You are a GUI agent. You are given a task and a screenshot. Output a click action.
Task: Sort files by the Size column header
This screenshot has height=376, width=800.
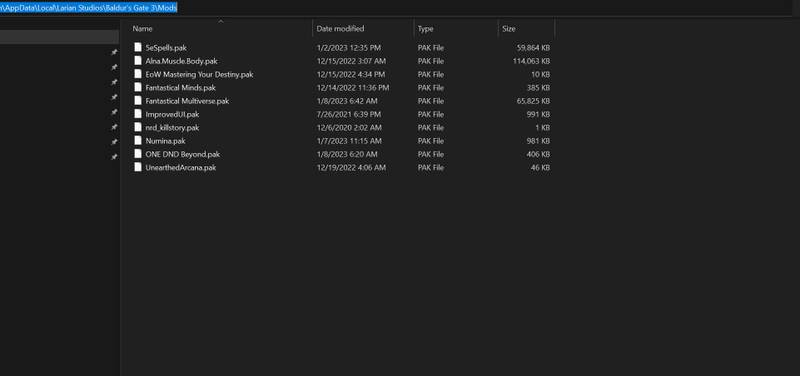(x=509, y=29)
